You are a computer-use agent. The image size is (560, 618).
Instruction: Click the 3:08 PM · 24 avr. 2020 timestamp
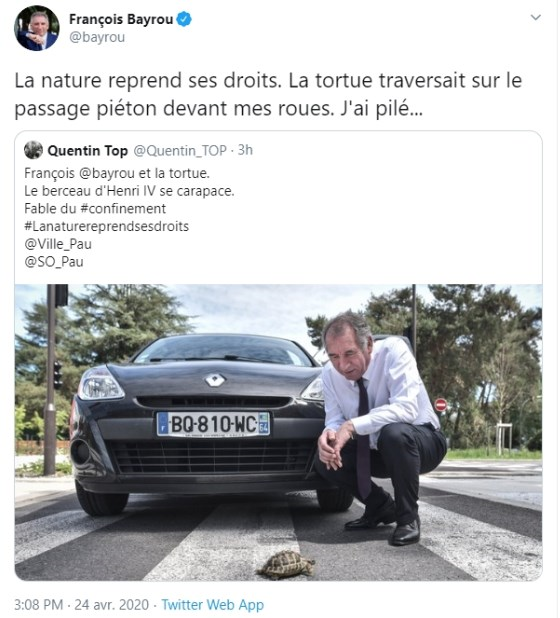[82, 605]
